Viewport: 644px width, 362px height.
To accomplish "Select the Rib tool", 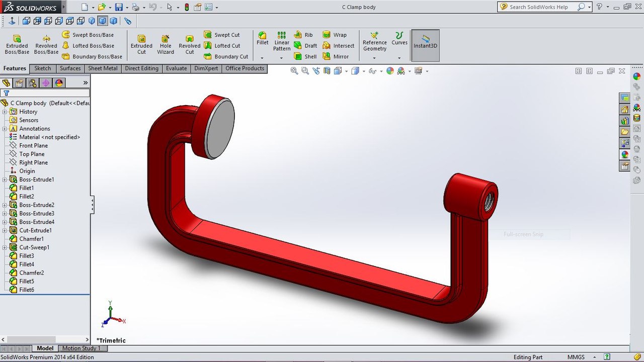I will pyautogui.click(x=303, y=35).
